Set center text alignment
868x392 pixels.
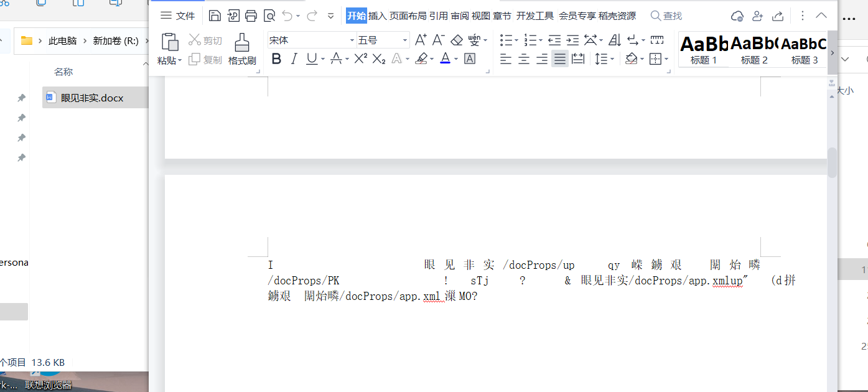[524, 58]
